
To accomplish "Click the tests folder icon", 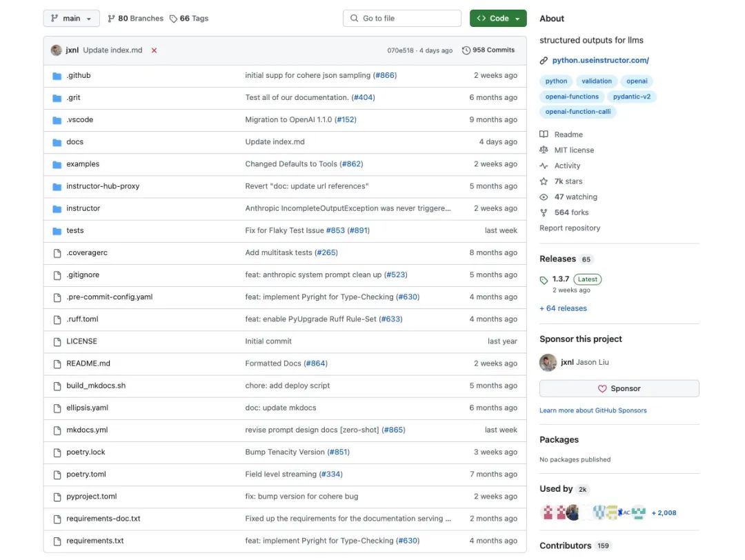I will coord(57,230).
